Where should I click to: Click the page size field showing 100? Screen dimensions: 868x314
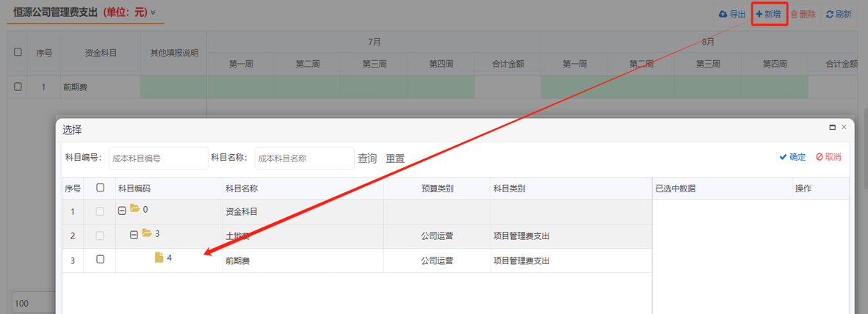click(33, 304)
